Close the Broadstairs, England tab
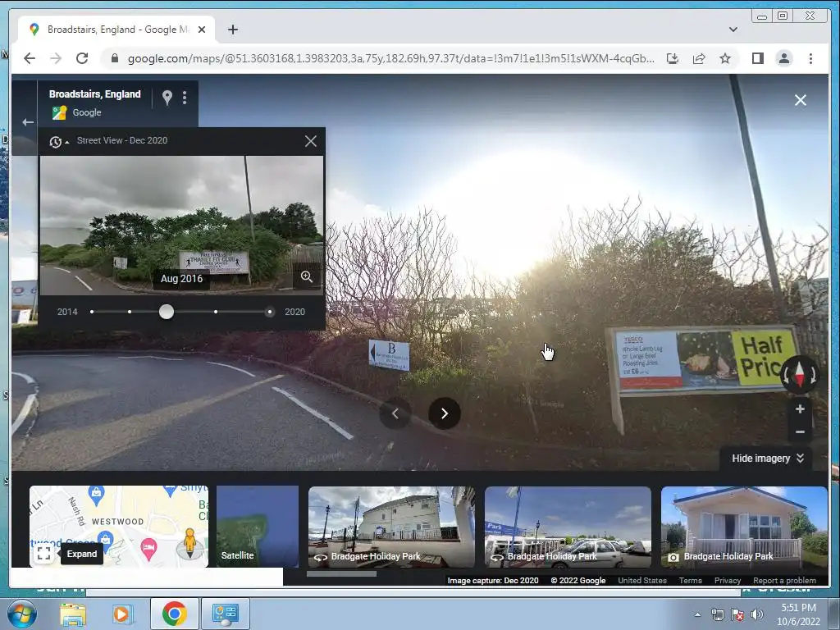 (x=202, y=30)
